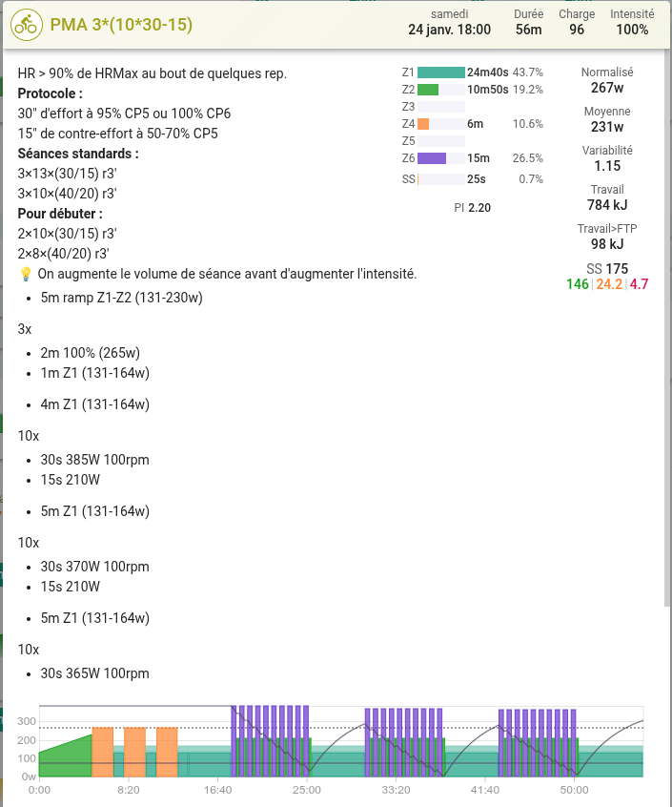Screen dimensions: 672x807
Task: Click the vertical scrollbar on the right
Action: [x=666, y=334]
